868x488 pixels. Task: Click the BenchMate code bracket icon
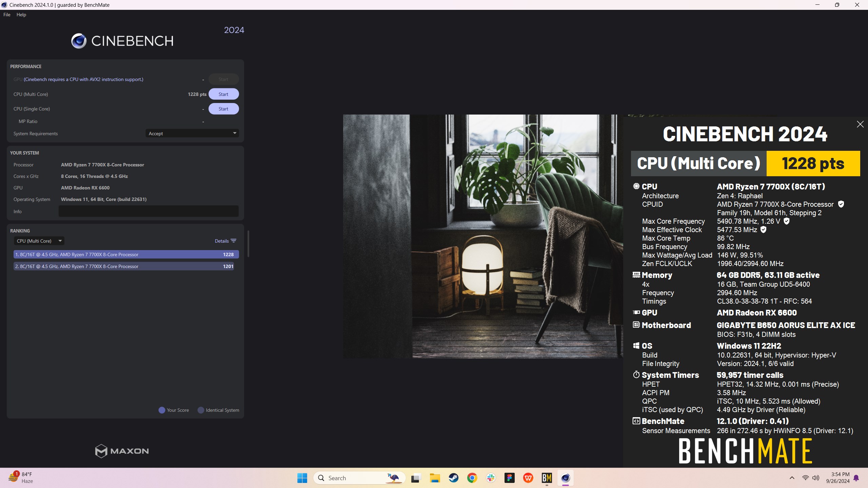click(x=636, y=421)
